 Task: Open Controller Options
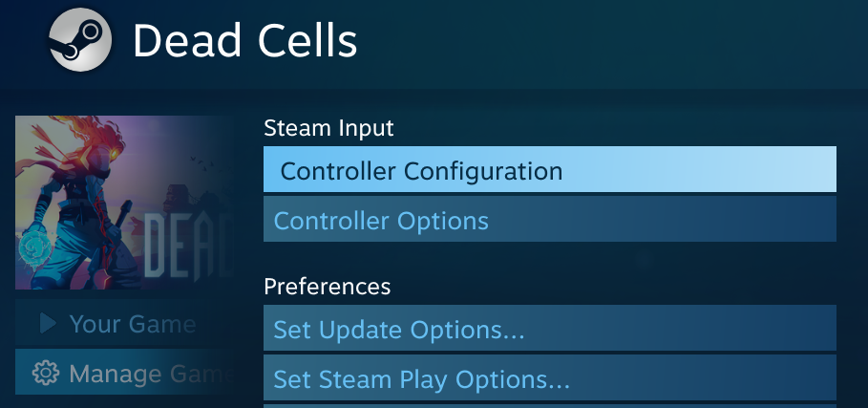click(x=381, y=221)
